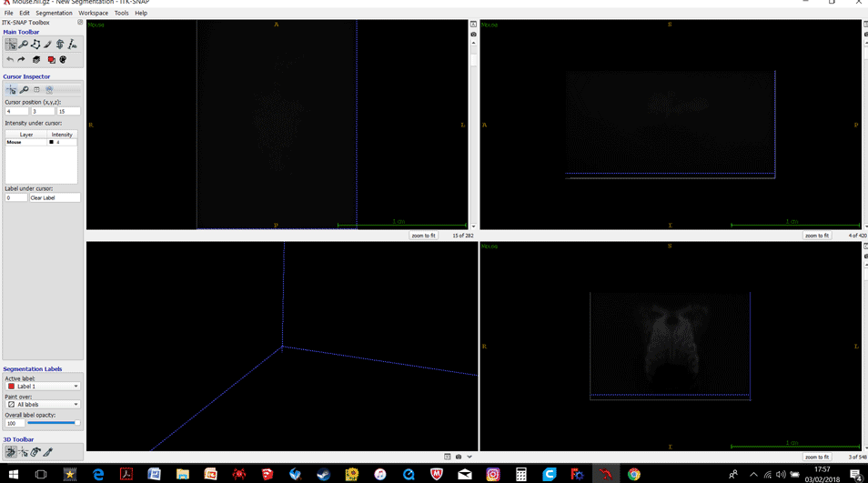Click the axial slice scrollbar handle
The width and height of the screenshot is (868, 483).
pos(473,60)
